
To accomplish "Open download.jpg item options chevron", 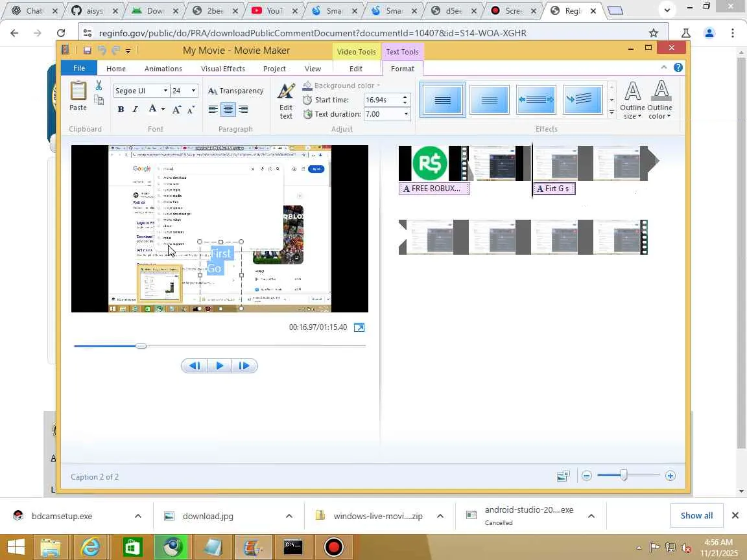I will [x=289, y=516].
